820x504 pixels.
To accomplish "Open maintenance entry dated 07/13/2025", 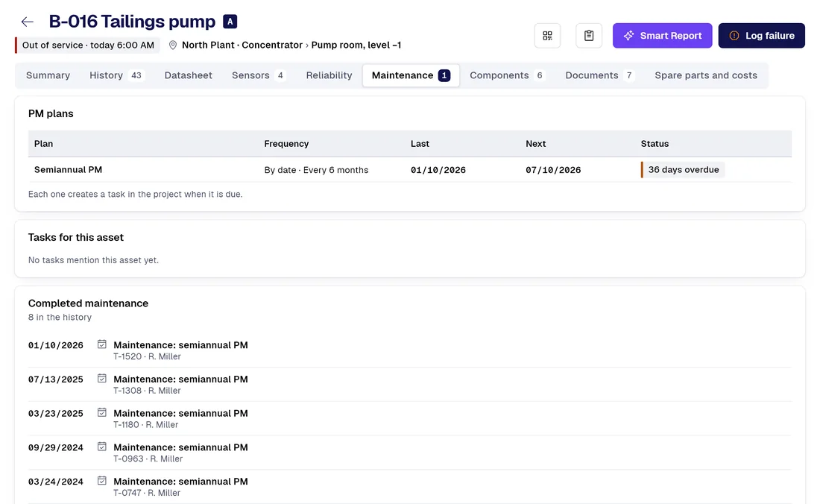I will pyautogui.click(x=410, y=384).
